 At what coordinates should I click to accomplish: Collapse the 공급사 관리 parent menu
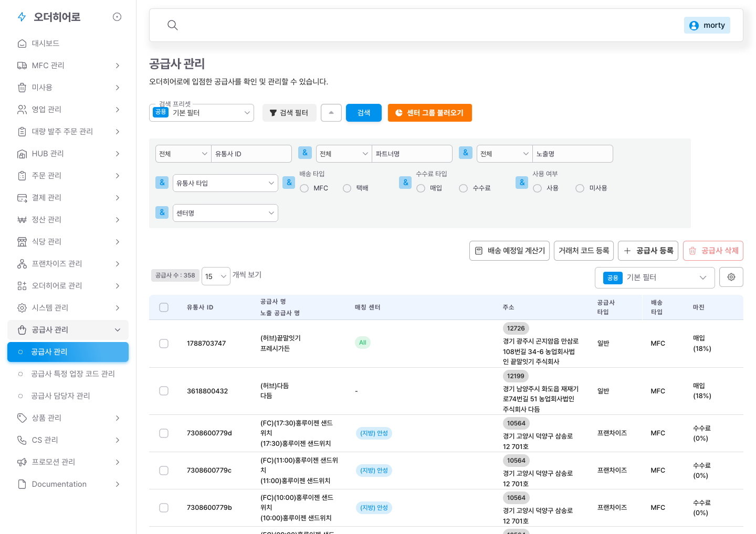[x=68, y=330]
